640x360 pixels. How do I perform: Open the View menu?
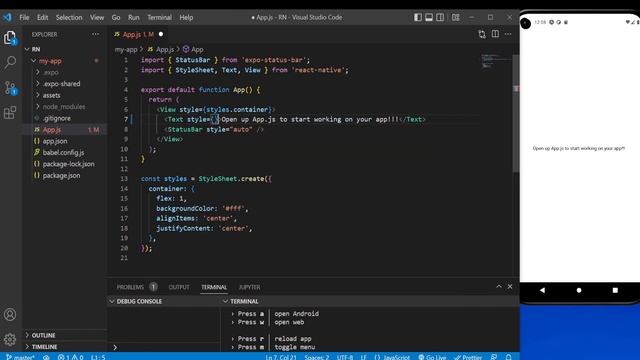(97, 18)
